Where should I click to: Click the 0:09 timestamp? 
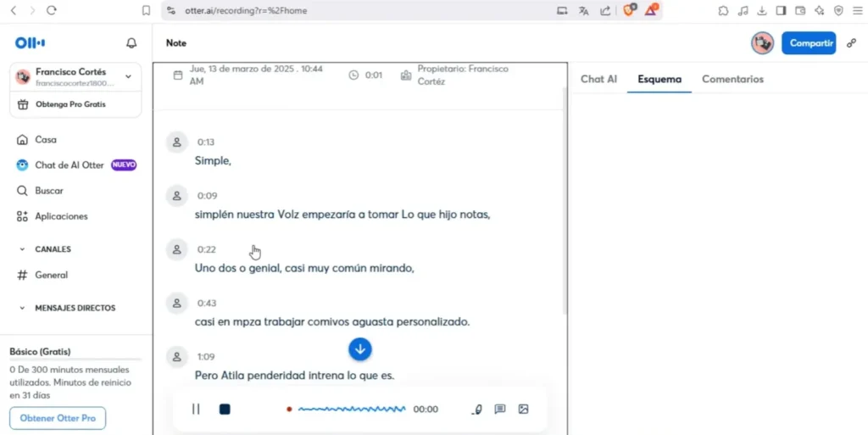(207, 196)
